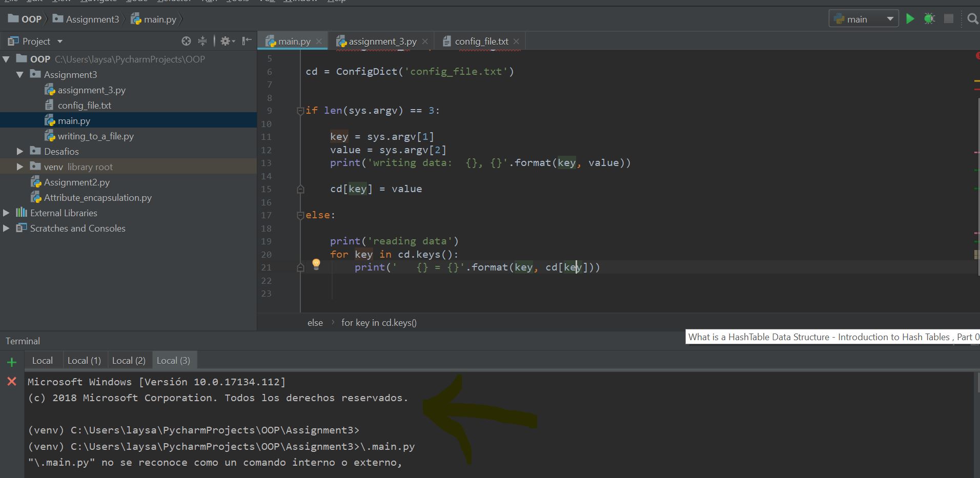The image size is (980, 478).
Task: Click the OOP breadcrumb in navigation bar
Action: (x=25, y=19)
